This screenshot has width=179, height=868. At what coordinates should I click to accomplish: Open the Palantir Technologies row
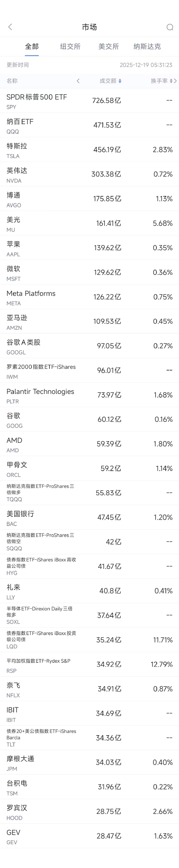click(89, 395)
